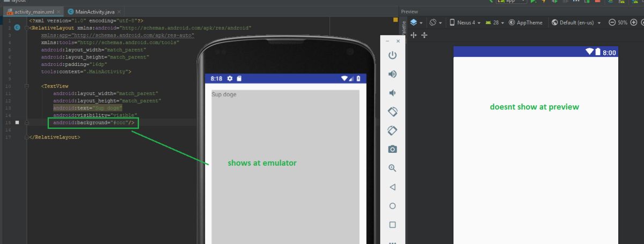644x244 pixels.
Task: Click the </RelativeLayout> closing tag
Action: click(54, 137)
